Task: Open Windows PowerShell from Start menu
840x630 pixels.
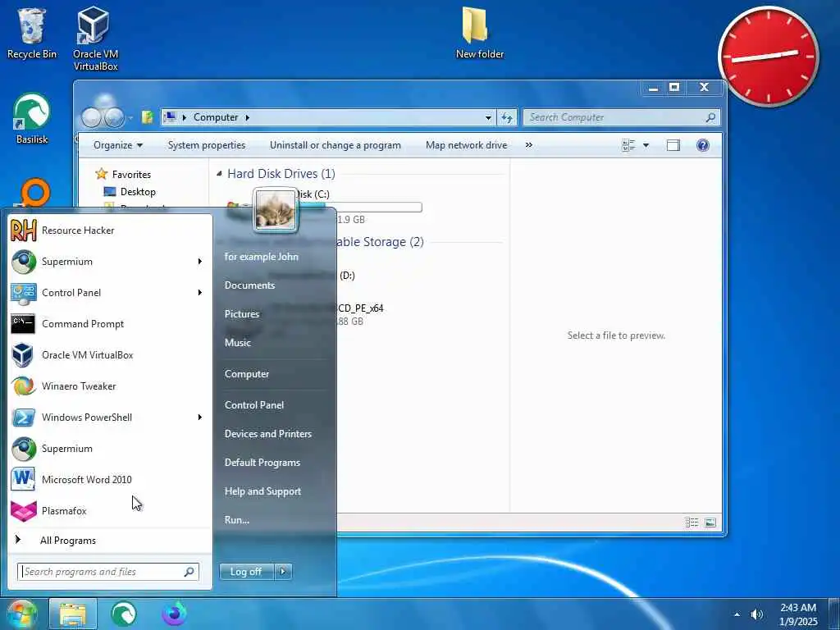Action: (110, 418)
